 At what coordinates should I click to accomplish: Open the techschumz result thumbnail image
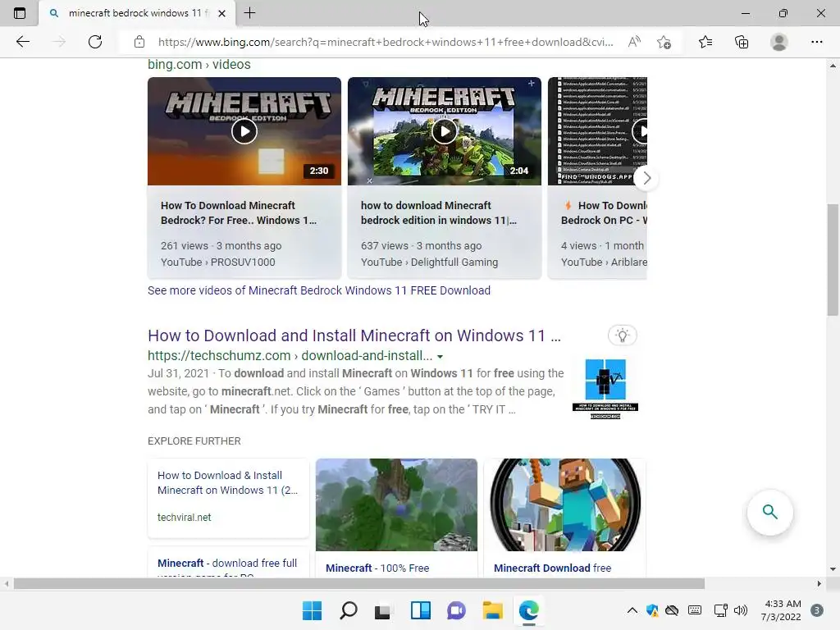(x=605, y=389)
